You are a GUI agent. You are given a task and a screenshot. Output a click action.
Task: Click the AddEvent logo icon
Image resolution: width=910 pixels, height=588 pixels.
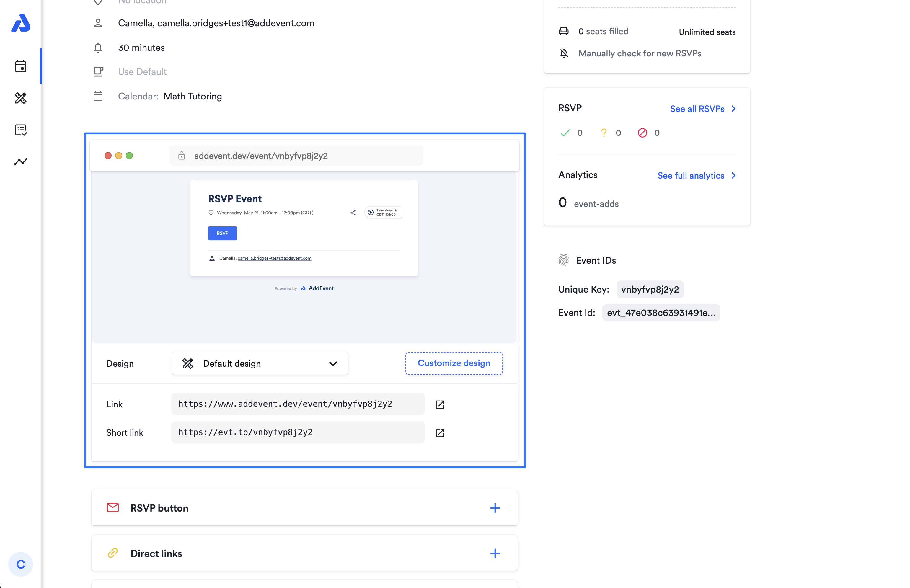[x=21, y=24]
